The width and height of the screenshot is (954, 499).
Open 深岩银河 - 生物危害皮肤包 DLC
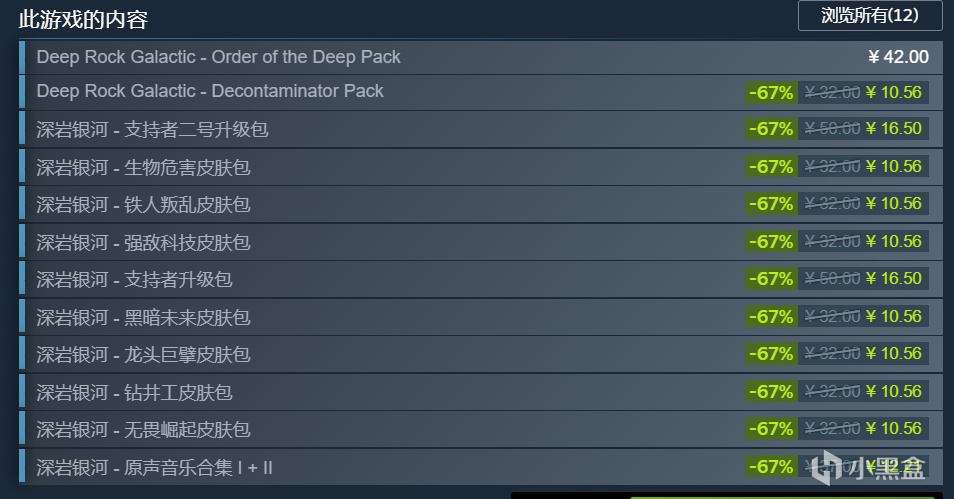481,167
